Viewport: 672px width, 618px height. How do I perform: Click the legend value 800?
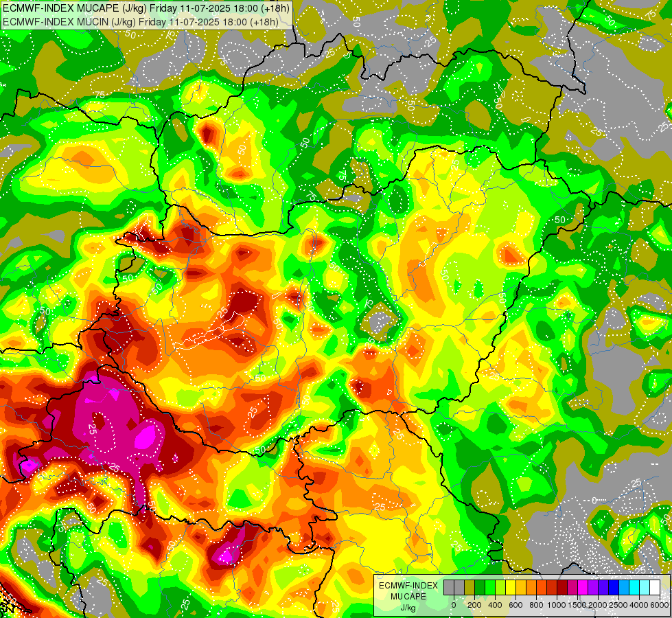tap(536, 605)
